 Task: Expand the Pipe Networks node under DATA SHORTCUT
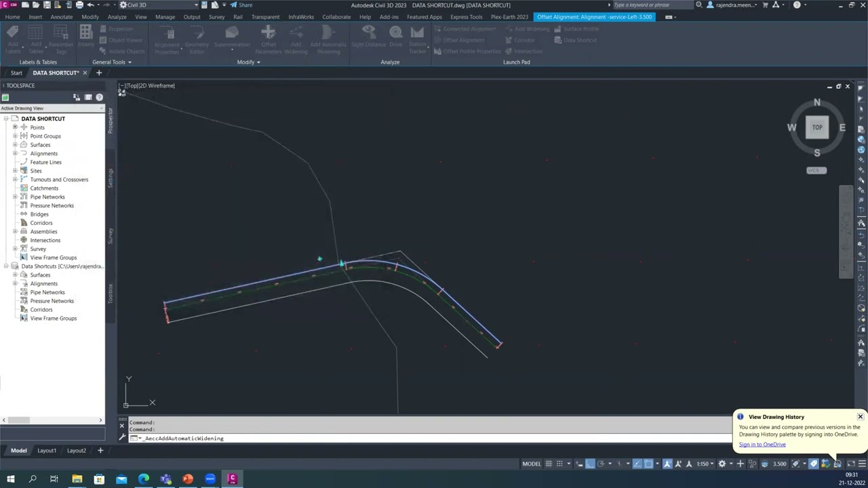[15, 197]
